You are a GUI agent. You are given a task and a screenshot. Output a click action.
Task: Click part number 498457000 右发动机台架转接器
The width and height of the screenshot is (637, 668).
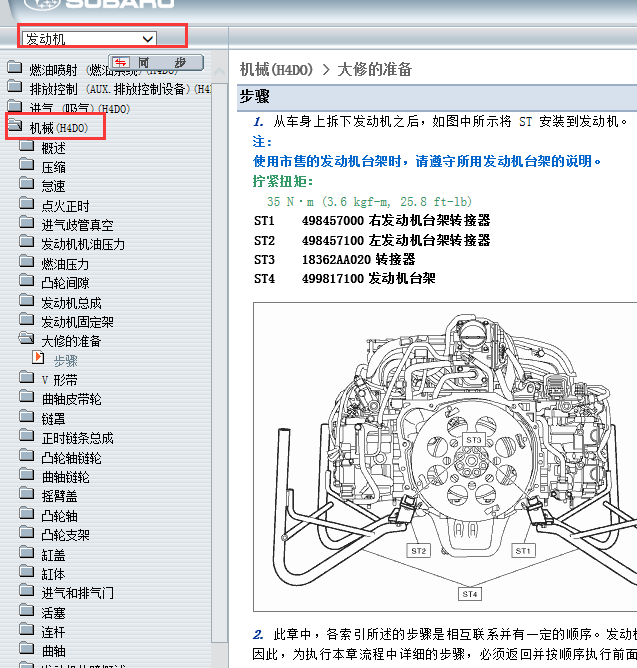[x=396, y=221]
